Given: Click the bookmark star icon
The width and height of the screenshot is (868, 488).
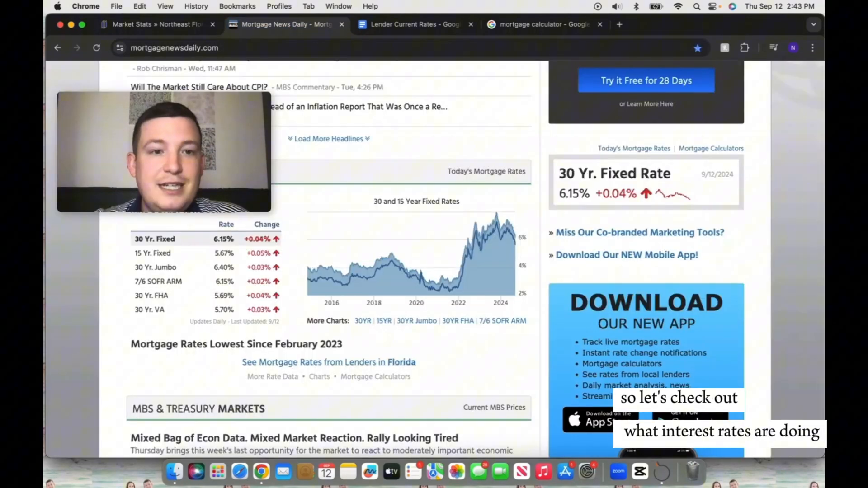Looking at the screenshot, I should pos(698,48).
